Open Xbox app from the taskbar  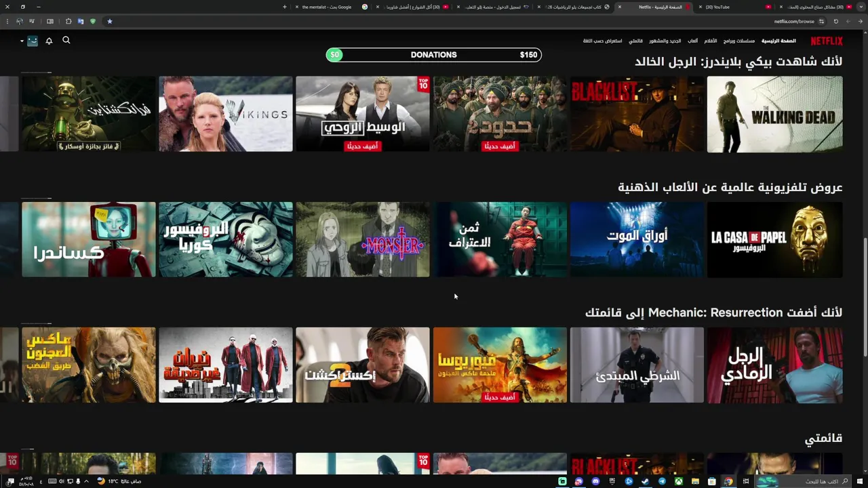click(x=678, y=481)
